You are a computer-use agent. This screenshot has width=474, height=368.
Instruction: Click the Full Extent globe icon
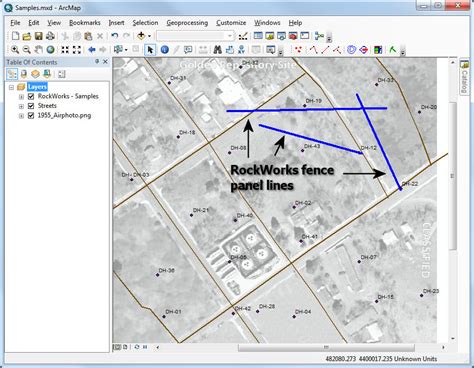[50, 50]
